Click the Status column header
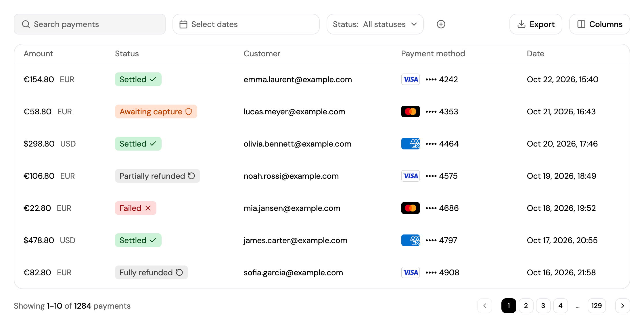The image size is (644, 327). tap(127, 53)
